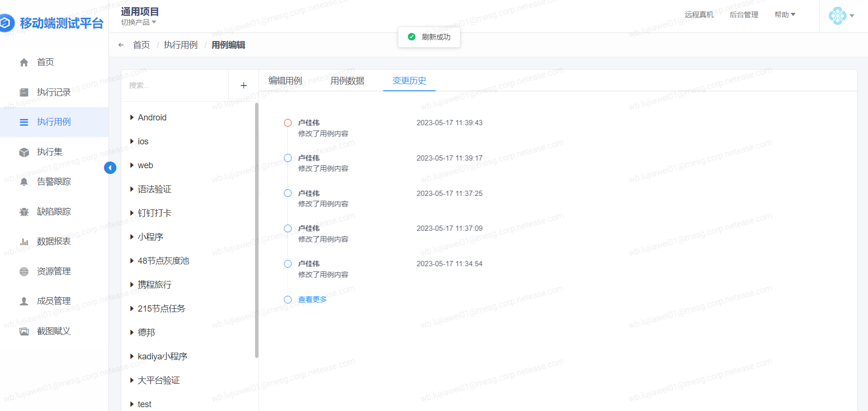This screenshot has height=411, width=868.
Task: Click the 刷新成功 notification text
Action: (x=436, y=37)
